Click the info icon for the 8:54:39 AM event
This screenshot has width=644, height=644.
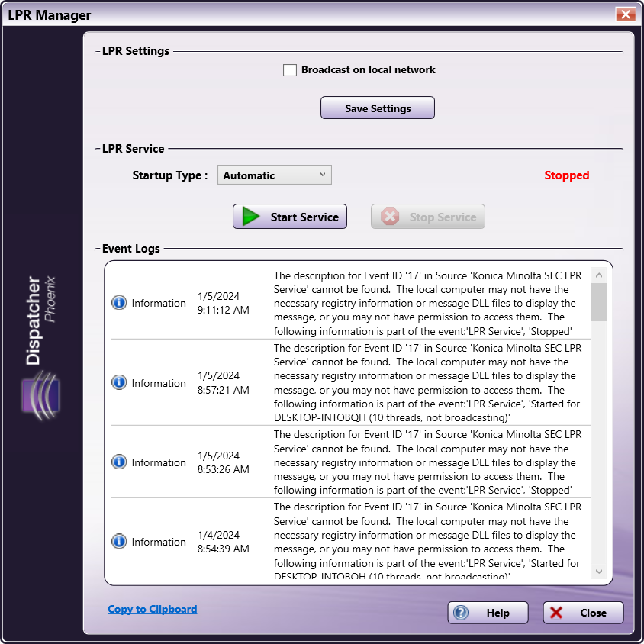119,541
